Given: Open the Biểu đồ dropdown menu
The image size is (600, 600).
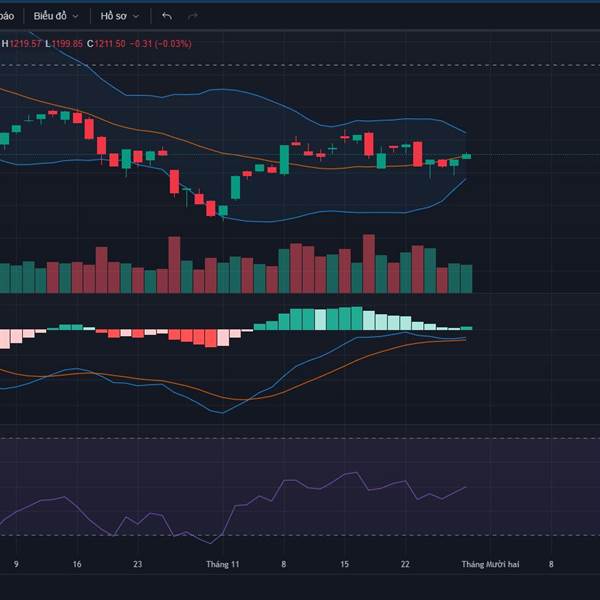Looking at the screenshot, I should (x=56, y=16).
